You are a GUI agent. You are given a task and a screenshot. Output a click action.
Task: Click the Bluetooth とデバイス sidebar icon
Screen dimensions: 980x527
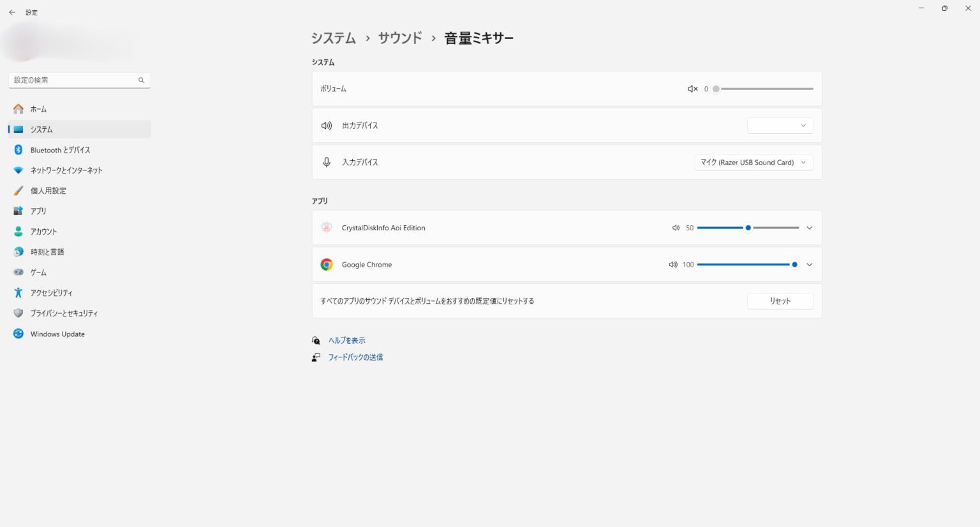[x=19, y=150]
